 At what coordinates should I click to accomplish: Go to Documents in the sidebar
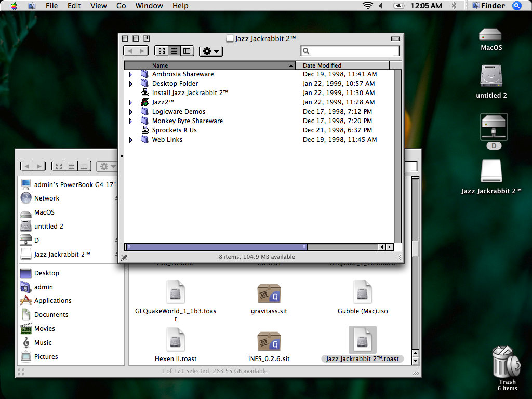click(44, 314)
